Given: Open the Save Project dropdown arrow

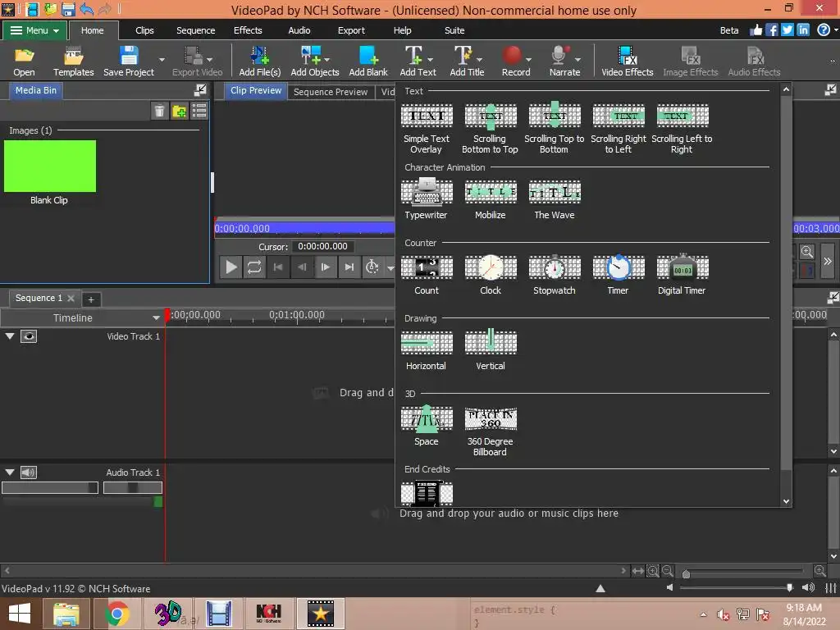Looking at the screenshot, I should pyautogui.click(x=162, y=59).
